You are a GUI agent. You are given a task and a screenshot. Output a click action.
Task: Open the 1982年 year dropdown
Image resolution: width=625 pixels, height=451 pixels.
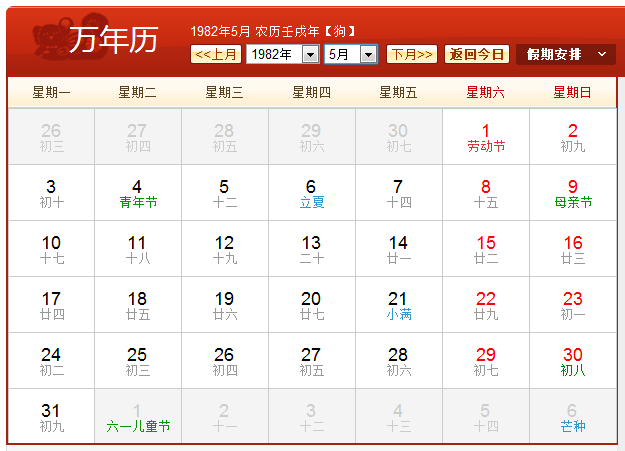point(283,54)
